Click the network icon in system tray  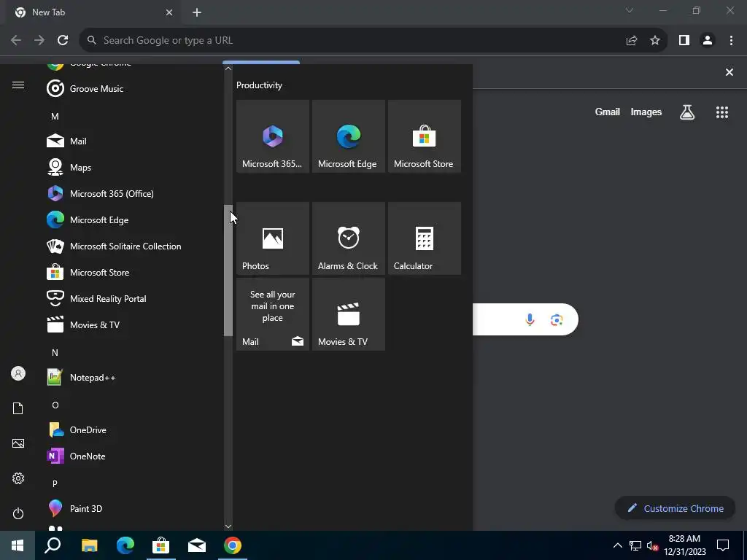(635, 545)
